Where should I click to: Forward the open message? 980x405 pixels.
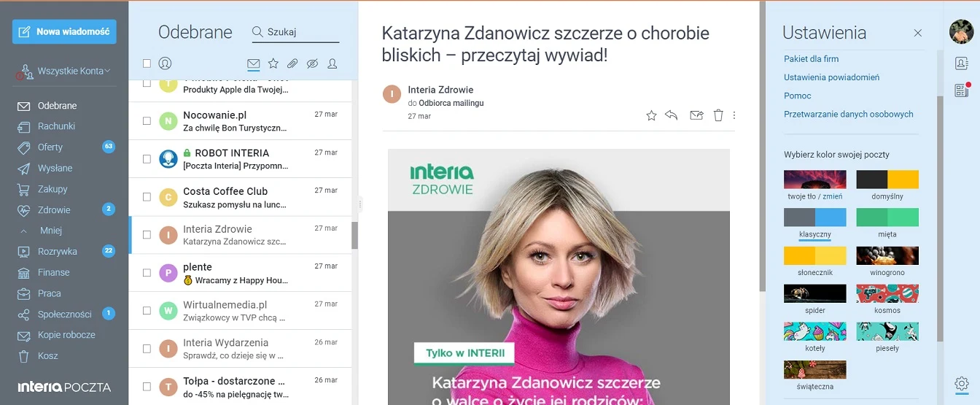pyautogui.click(x=696, y=115)
